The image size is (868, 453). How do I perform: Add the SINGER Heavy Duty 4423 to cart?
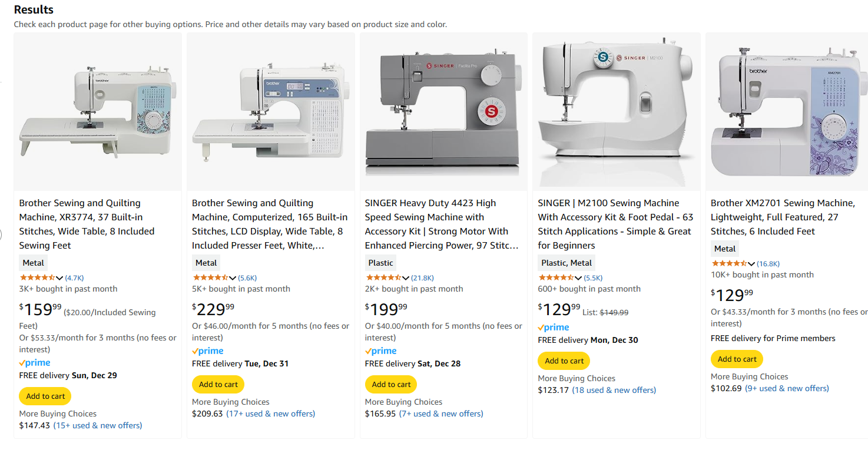click(391, 385)
